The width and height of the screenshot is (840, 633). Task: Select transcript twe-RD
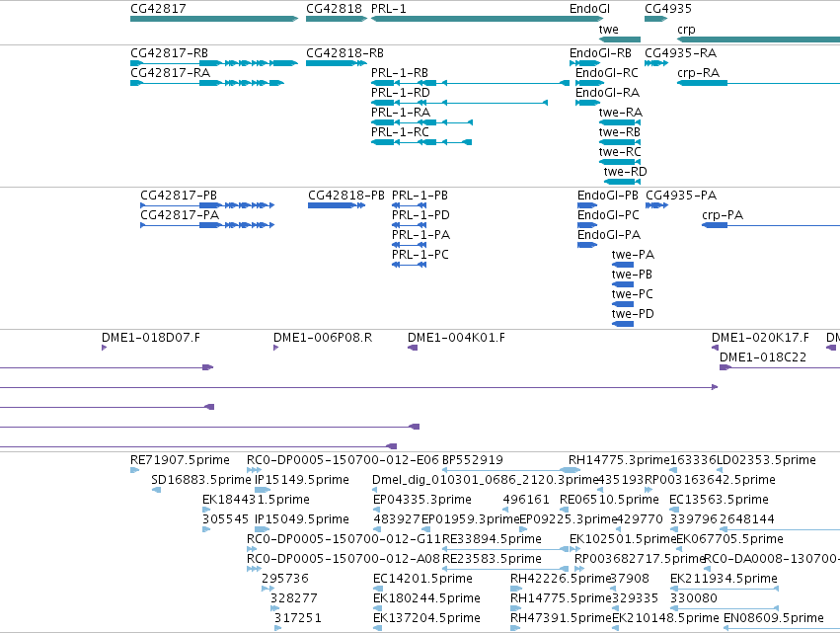[622, 183]
